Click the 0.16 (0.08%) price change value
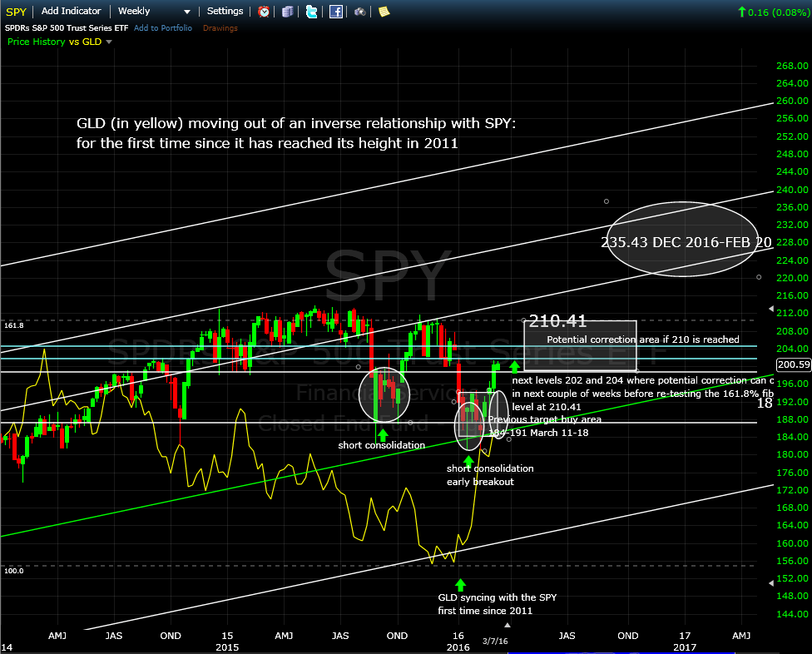This screenshot has height=654, width=812. click(779, 12)
